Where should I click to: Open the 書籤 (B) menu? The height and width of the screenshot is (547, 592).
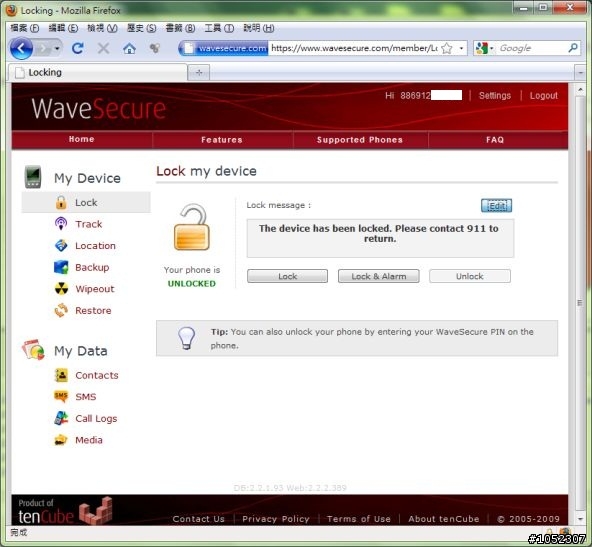(x=180, y=28)
